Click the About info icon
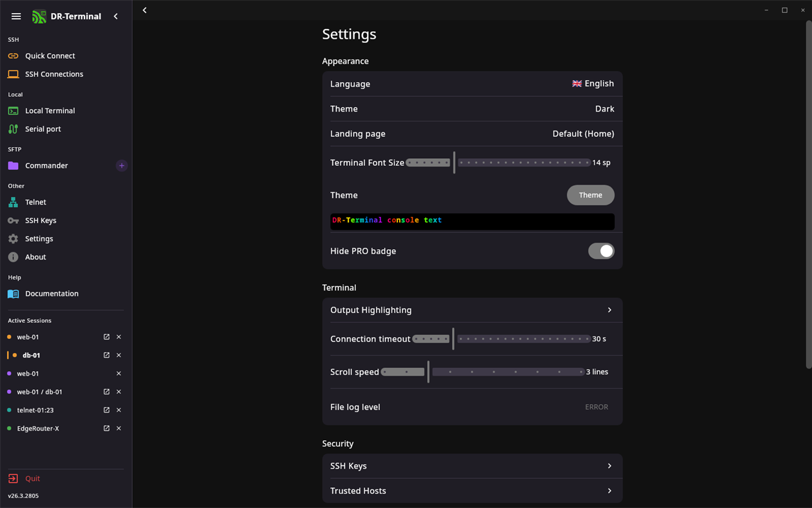Screen dimensions: 812x508 click(x=13, y=257)
